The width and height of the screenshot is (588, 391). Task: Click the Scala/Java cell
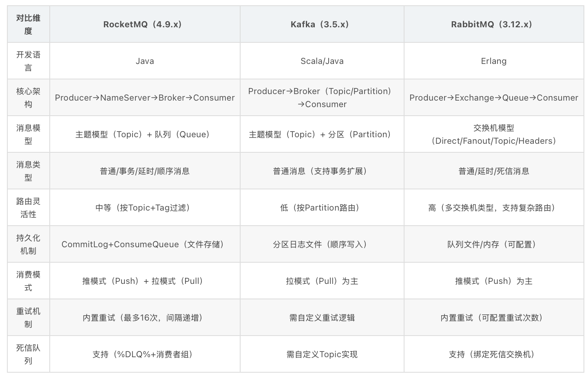pyautogui.click(x=322, y=61)
